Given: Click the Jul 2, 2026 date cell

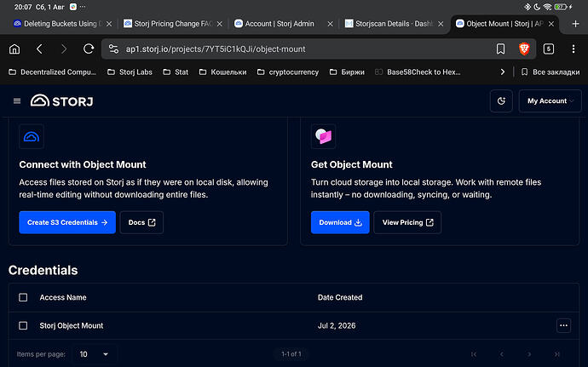Looking at the screenshot, I should (x=337, y=325).
